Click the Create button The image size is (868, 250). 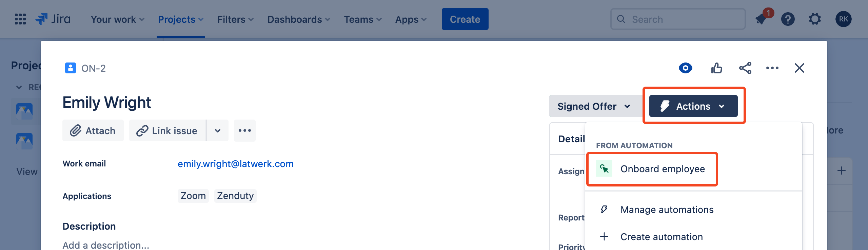[x=465, y=19]
